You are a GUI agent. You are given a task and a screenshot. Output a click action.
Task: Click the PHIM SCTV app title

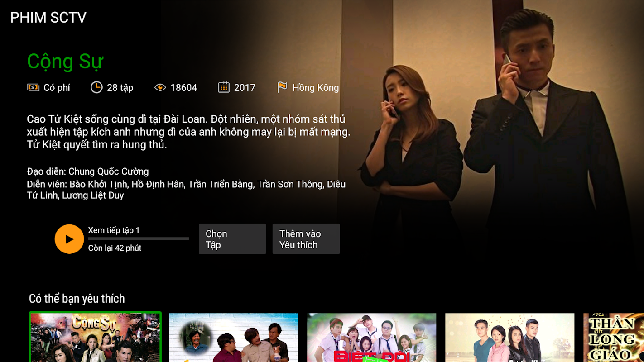[x=48, y=18]
